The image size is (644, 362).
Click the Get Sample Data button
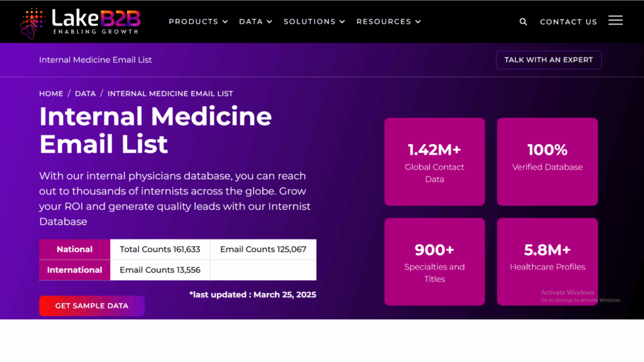pyautogui.click(x=92, y=306)
